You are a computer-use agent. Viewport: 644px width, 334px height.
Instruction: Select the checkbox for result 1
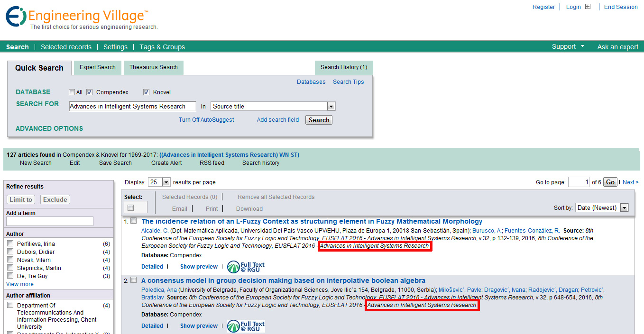(134, 221)
